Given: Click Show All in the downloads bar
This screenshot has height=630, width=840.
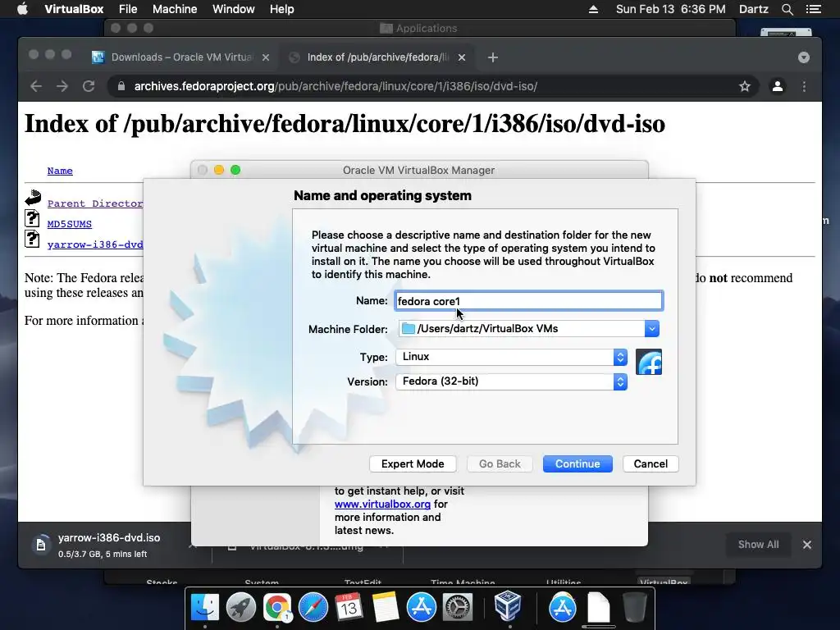Looking at the screenshot, I should 758,545.
